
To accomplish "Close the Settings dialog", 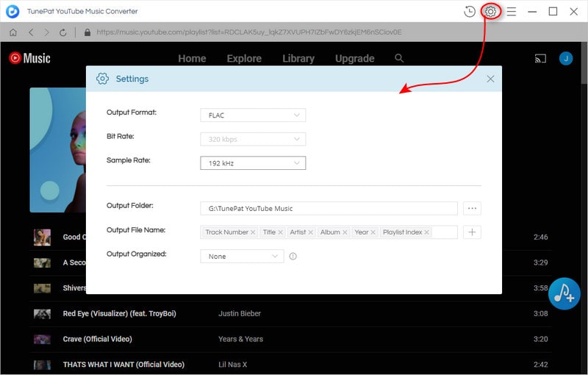I will 490,79.
